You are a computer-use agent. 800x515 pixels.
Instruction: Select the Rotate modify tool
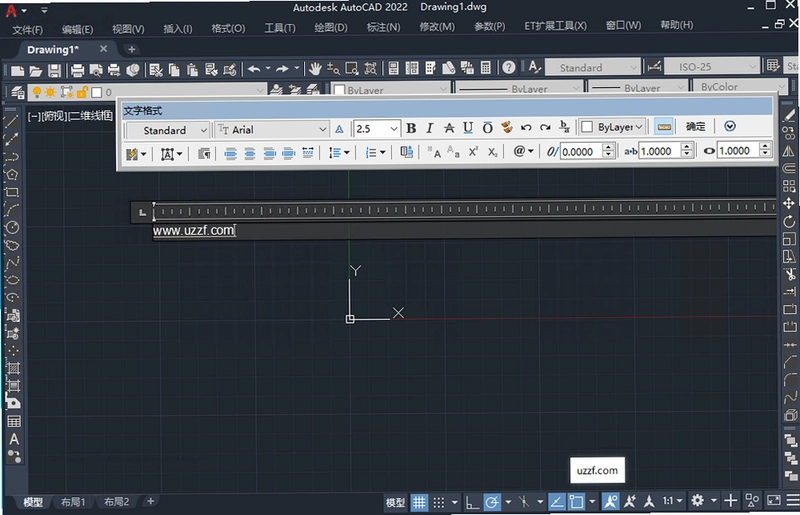pyautogui.click(x=789, y=221)
